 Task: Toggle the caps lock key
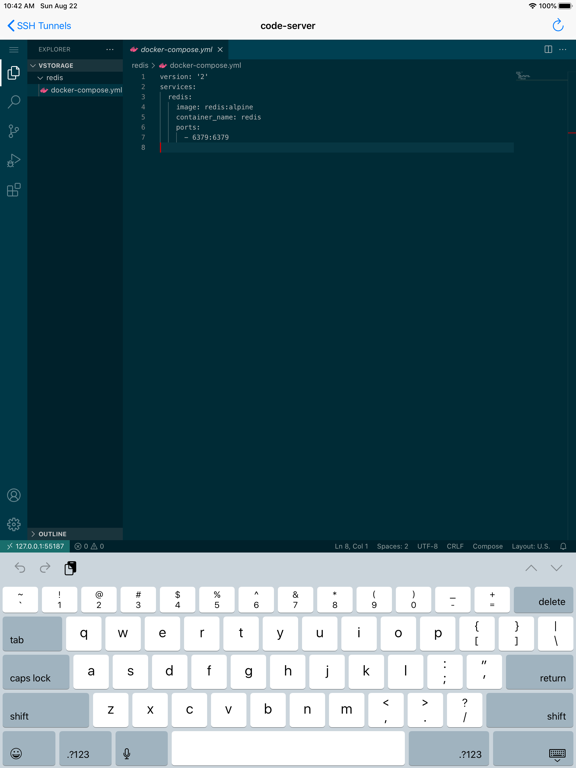click(36, 672)
